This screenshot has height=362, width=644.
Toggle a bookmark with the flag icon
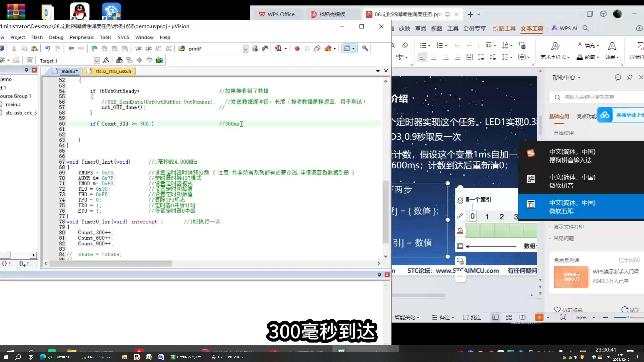click(x=94, y=48)
